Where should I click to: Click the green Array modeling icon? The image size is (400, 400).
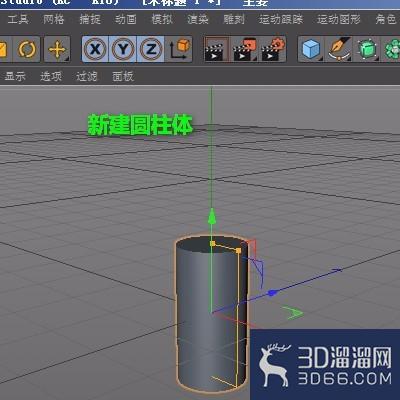pos(392,49)
